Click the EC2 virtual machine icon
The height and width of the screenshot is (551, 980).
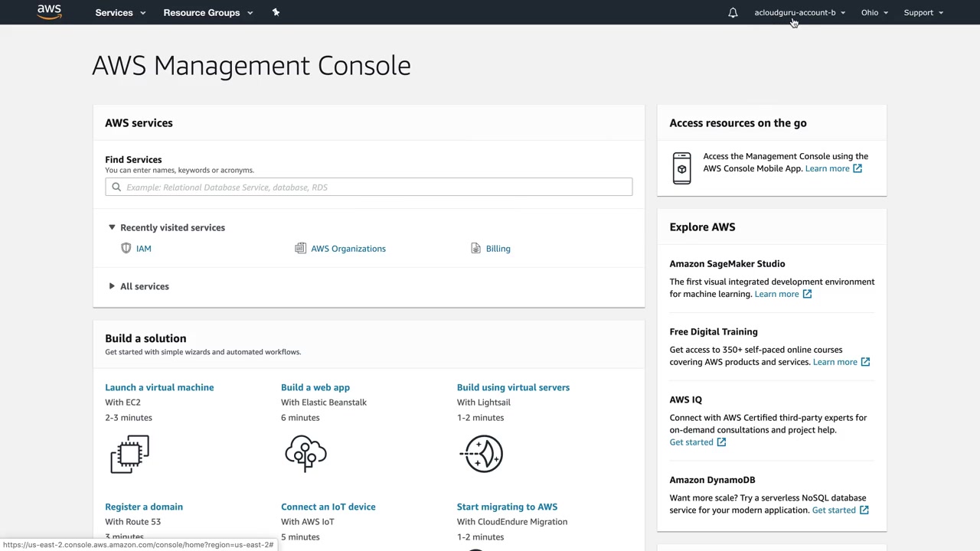[x=129, y=454]
